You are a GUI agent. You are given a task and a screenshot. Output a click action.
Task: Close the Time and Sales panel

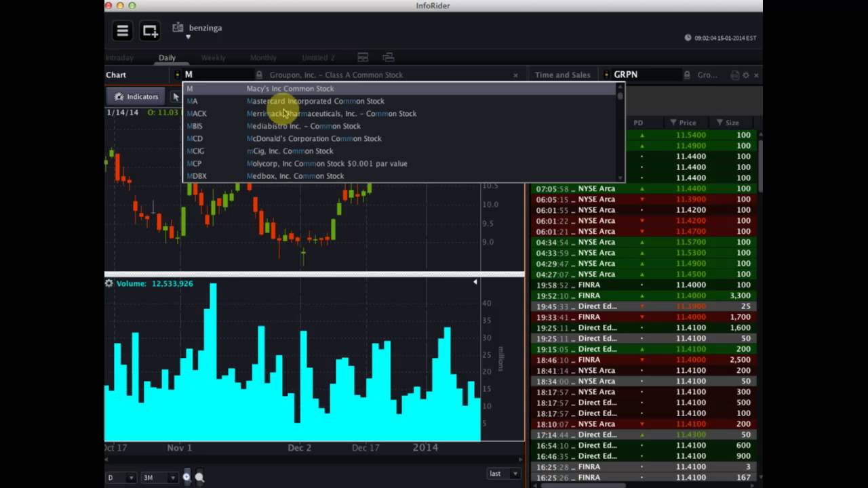(756, 75)
